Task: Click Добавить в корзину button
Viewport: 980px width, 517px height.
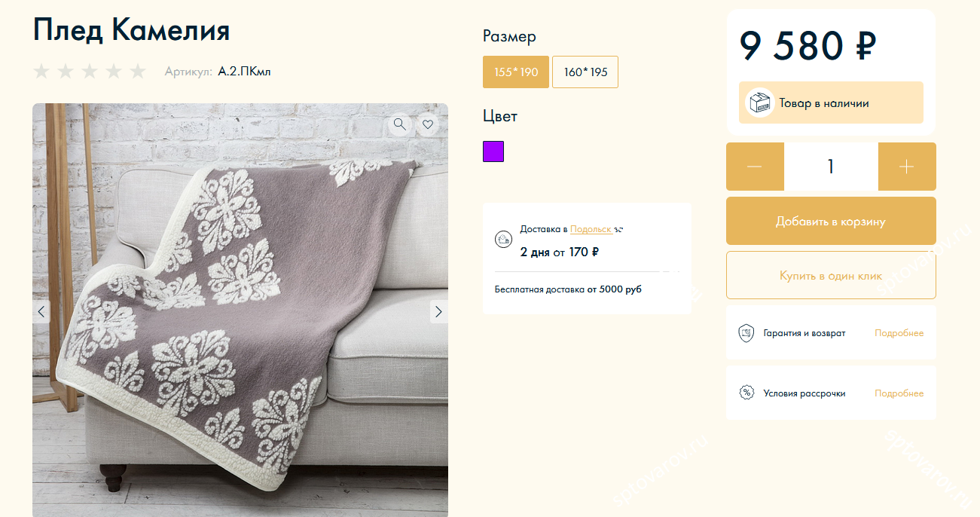Action: coord(831,222)
